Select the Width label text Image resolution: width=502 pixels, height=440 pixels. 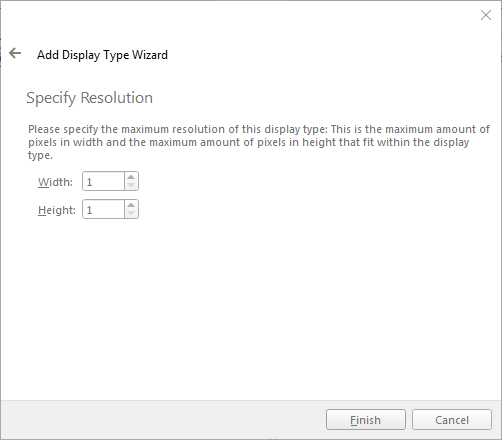(x=55, y=182)
